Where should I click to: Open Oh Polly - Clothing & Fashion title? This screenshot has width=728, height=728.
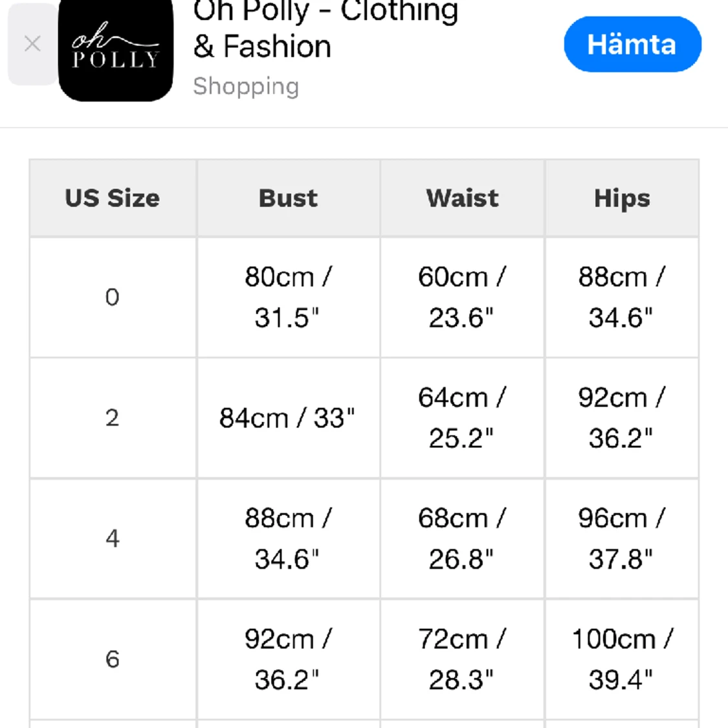(325, 28)
